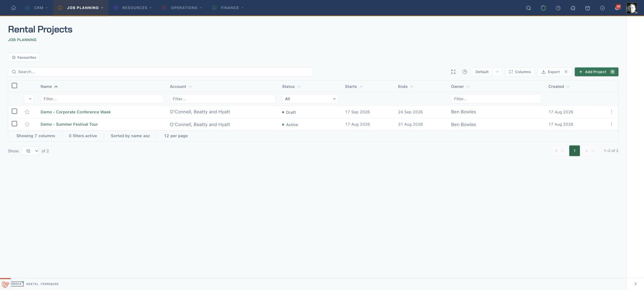Open the table history clock icon
Screen dimensions: 644x290
click(x=465, y=72)
